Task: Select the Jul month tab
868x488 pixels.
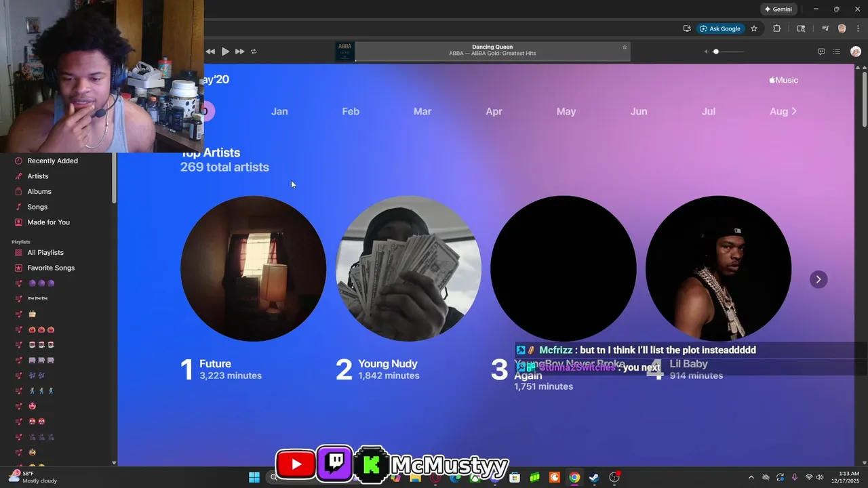Action: click(x=709, y=111)
